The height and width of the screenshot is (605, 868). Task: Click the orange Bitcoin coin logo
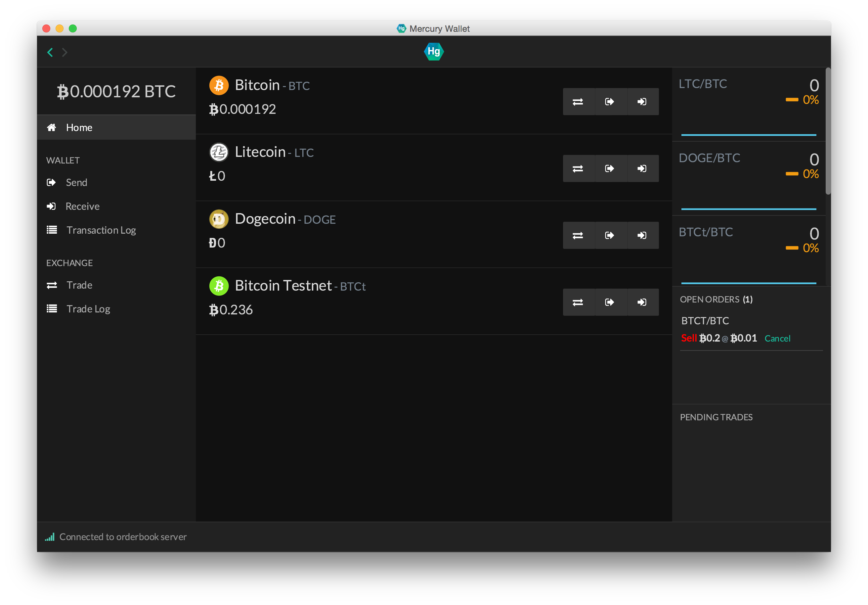pyautogui.click(x=219, y=85)
